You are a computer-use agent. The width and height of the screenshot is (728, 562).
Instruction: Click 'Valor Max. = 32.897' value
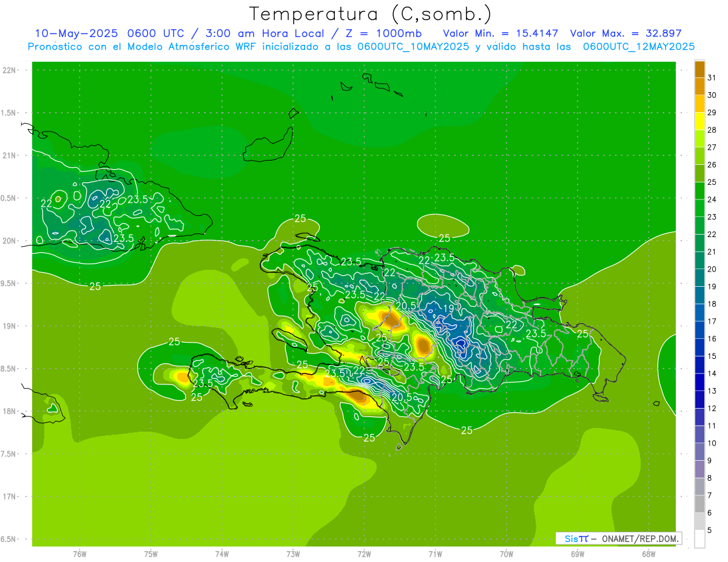[626, 33]
